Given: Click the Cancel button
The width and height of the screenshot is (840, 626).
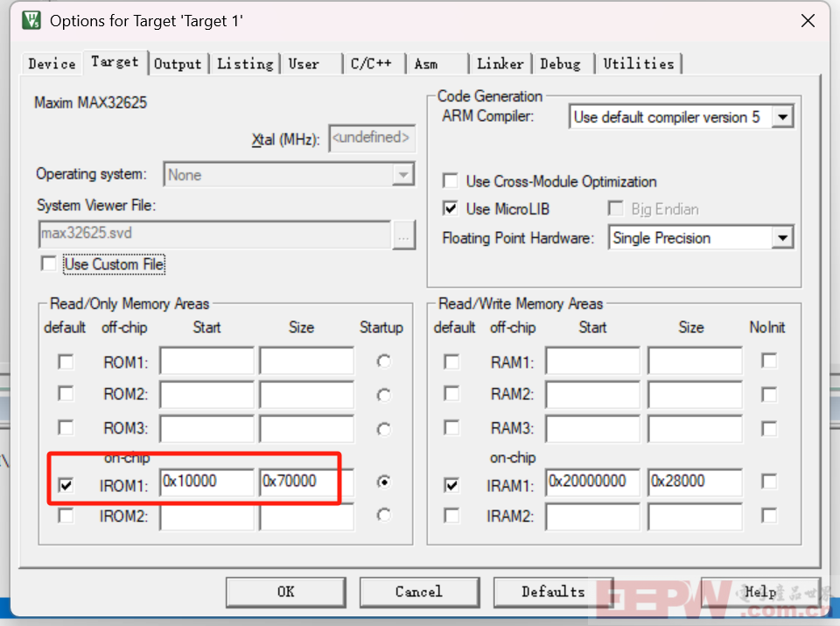Looking at the screenshot, I should click(x=419, y=592).
